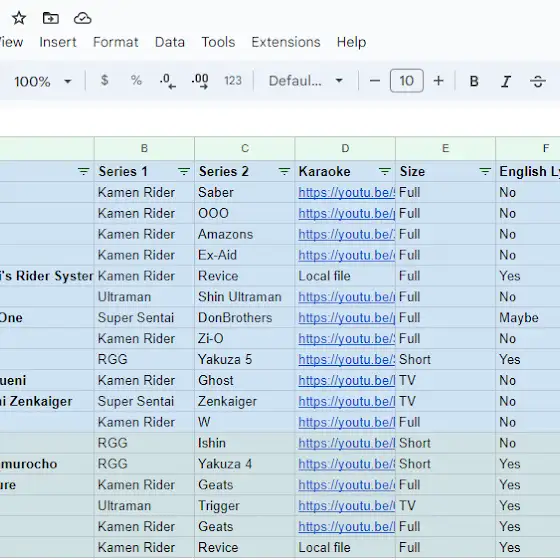Select the 'Shin Ultraman' cell
Screen dimensions: 560x560
click(245, 297)
